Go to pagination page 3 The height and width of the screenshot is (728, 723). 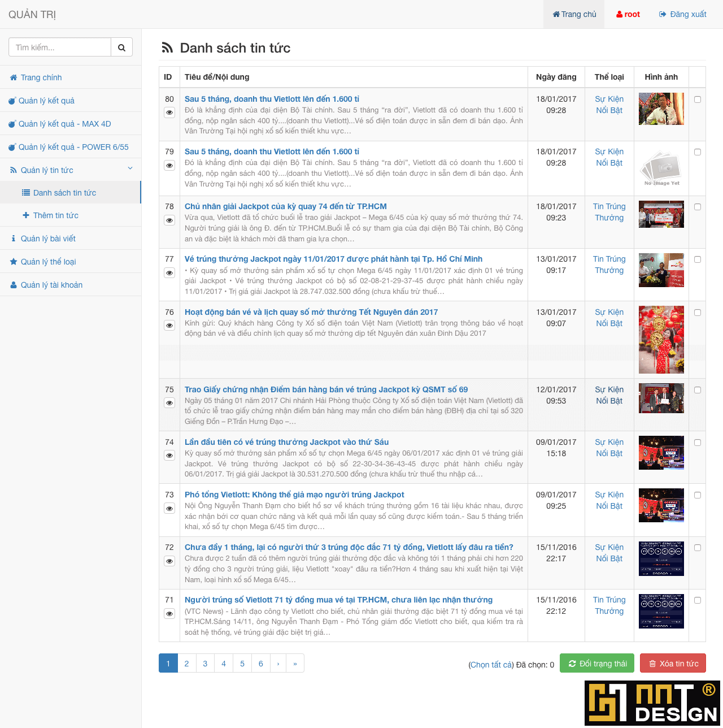pyautogui.click(x=205, y=664)
